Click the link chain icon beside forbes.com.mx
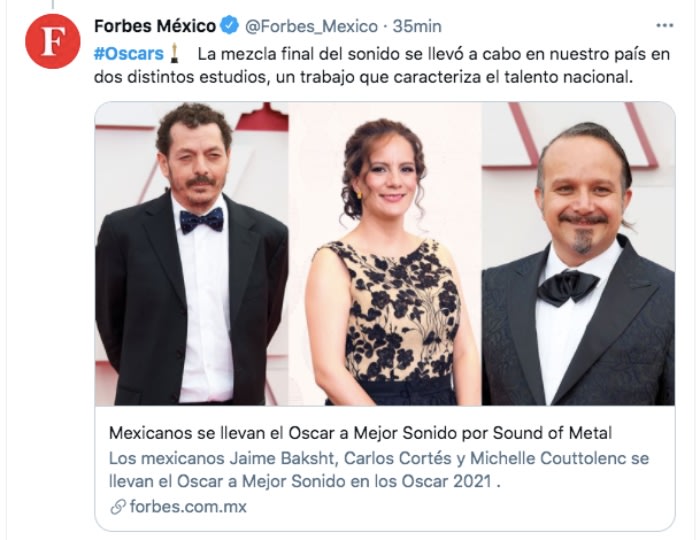 (118, 507)
